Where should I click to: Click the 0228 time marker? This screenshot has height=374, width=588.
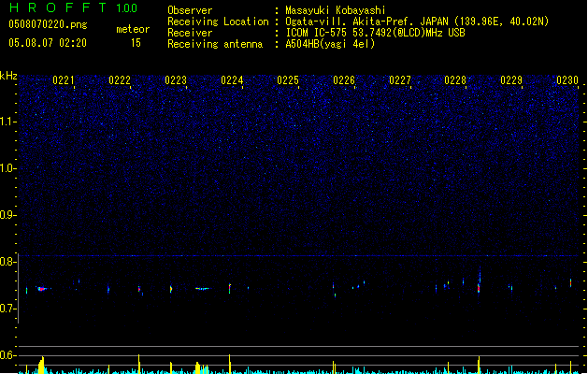pyautogui.click(x=455, y=80)
